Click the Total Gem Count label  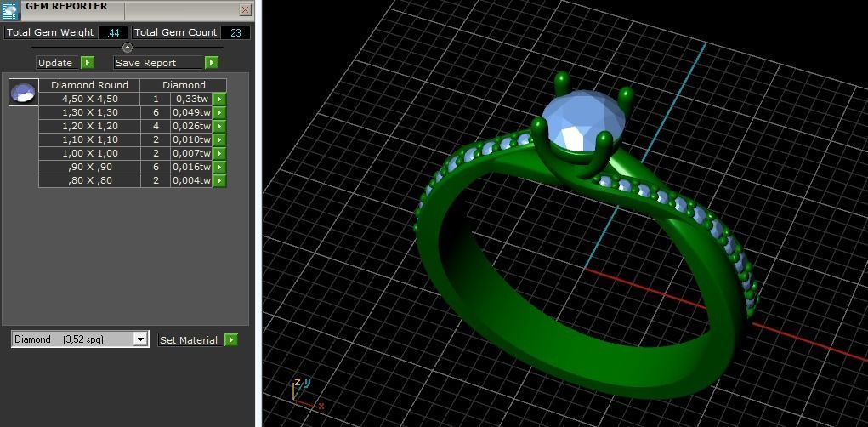click(x=175, y=32)
